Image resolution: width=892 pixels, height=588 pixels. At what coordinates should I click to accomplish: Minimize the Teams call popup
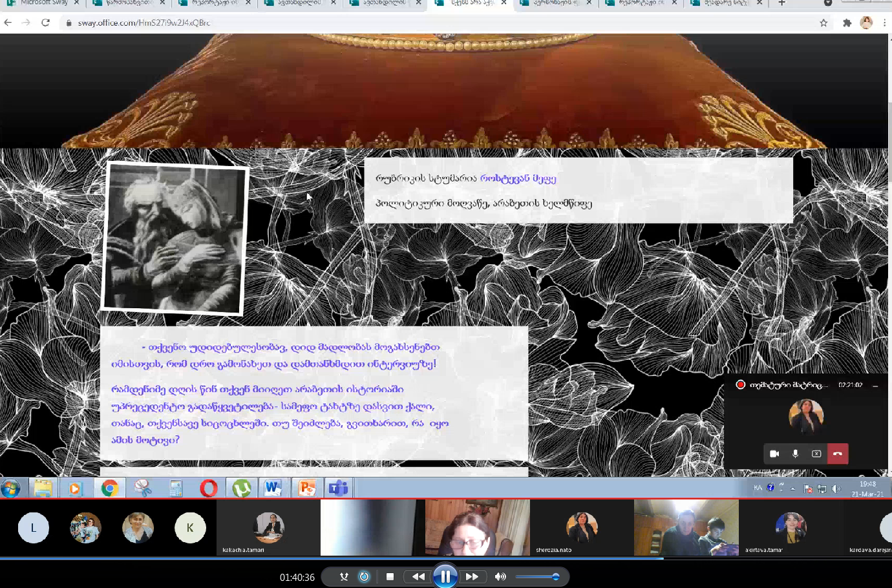(875, 385)
